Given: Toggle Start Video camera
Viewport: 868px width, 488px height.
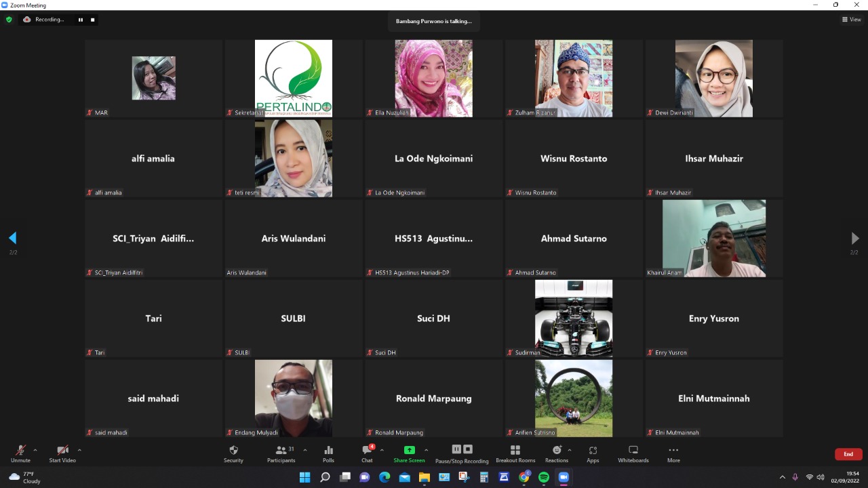Looking at the screenshot, I should pos(62,453).
